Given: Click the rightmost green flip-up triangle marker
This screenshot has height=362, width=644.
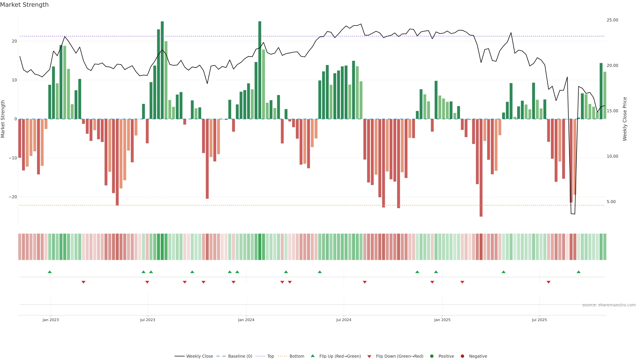Looking at the screenshot, I should (578, 272).
